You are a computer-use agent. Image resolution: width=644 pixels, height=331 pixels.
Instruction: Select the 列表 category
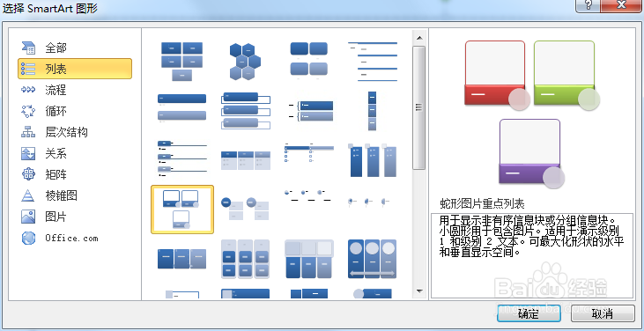click(x=75, y=69)
